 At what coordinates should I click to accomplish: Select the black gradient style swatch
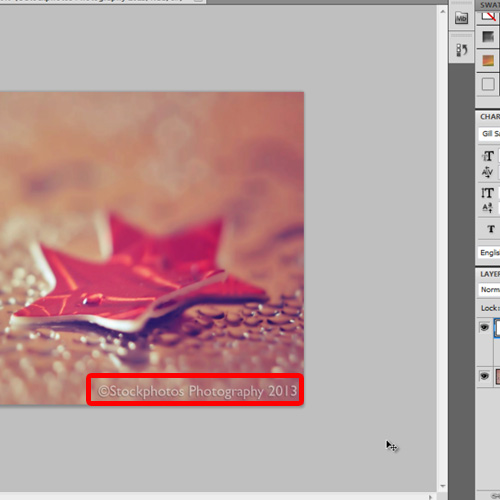[488, 37]
